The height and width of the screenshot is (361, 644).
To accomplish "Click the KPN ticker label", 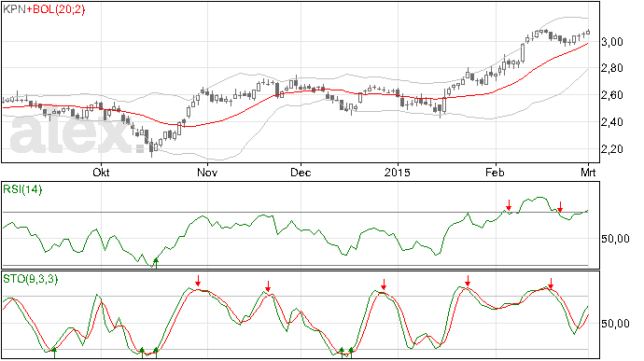I will click(14, 9).
